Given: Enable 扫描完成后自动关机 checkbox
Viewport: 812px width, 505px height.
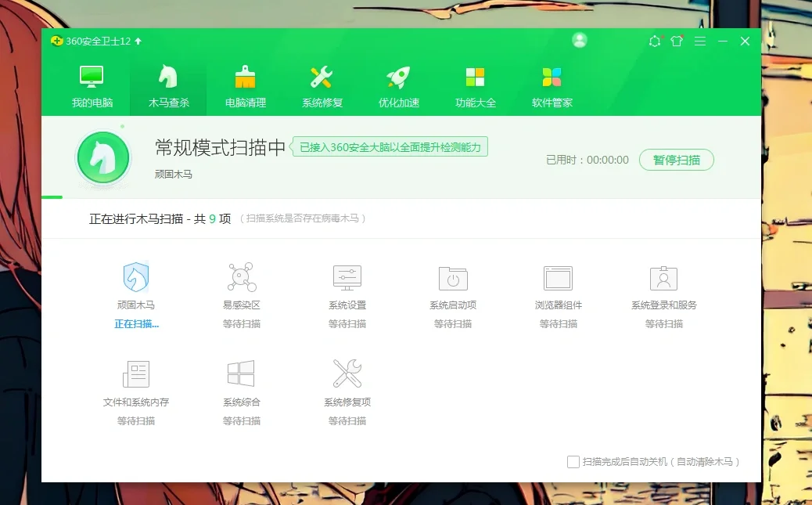Looking at the screenshot, I should [573, 462].
